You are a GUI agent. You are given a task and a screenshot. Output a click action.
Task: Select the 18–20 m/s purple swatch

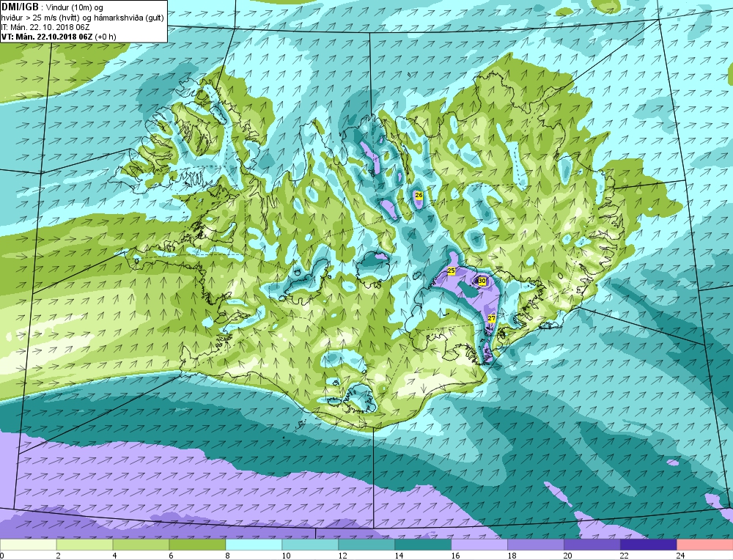[536, 545]
